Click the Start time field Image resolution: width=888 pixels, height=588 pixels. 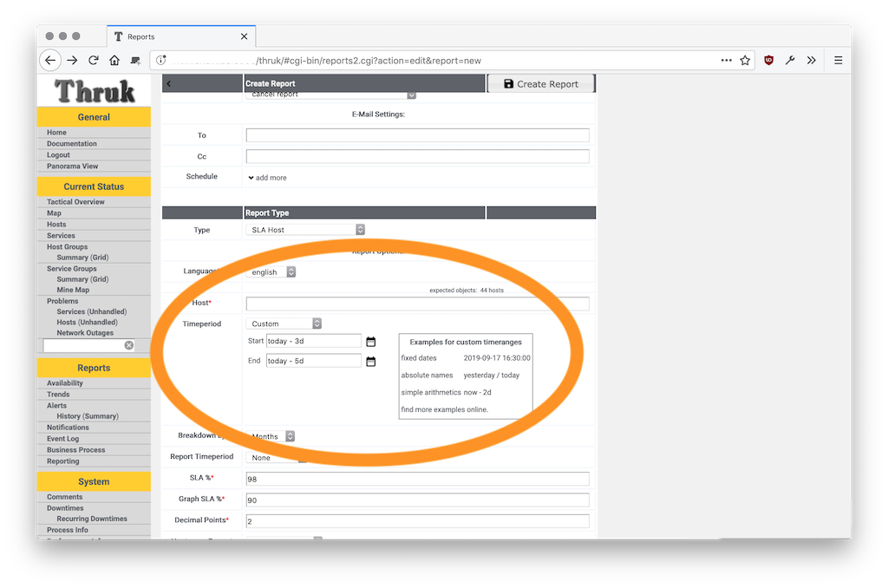314,341
